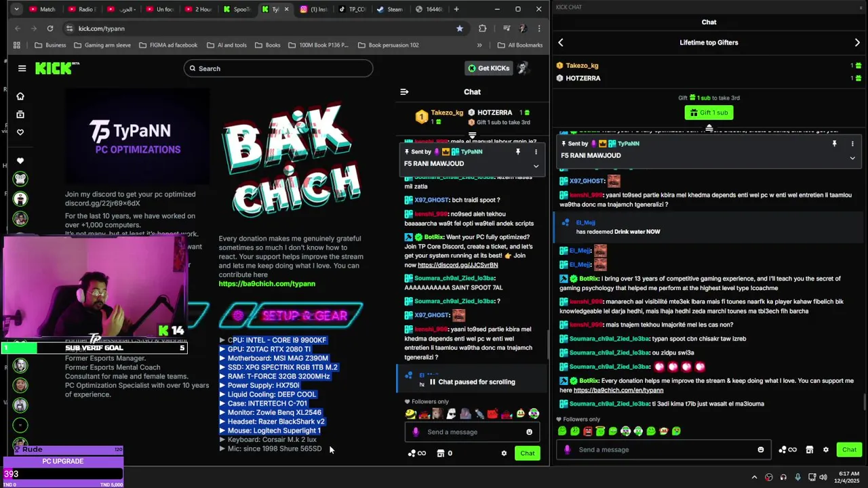Image resolution: width=868 pixels, height=488 pixels.
Task: Click KICK CHAT window scrollbar
Action: pos(864,402)
